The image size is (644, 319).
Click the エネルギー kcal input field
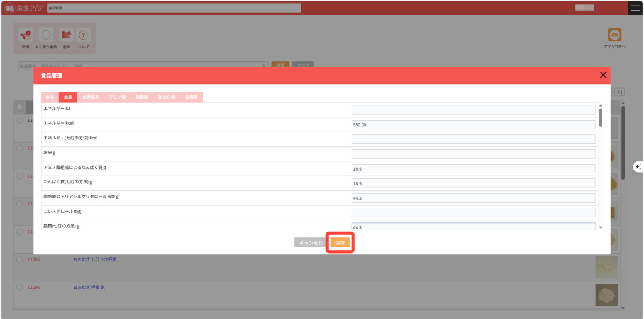[x=473, y=124]
